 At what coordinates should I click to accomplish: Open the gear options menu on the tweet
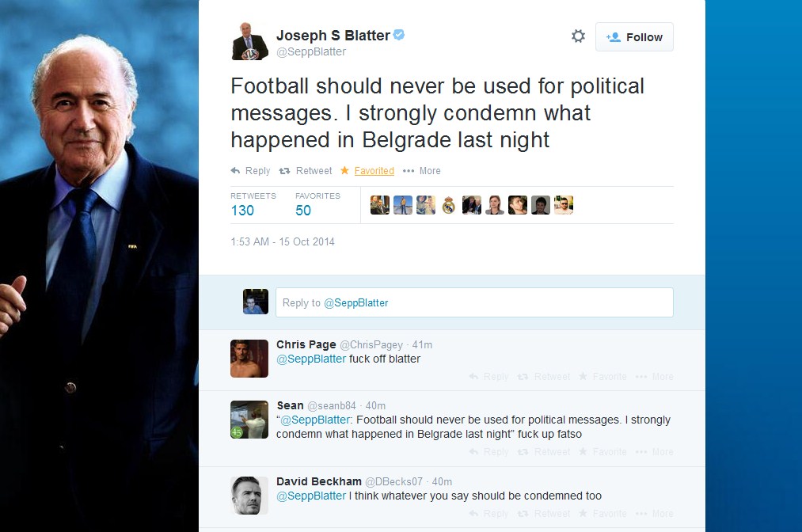578,35
